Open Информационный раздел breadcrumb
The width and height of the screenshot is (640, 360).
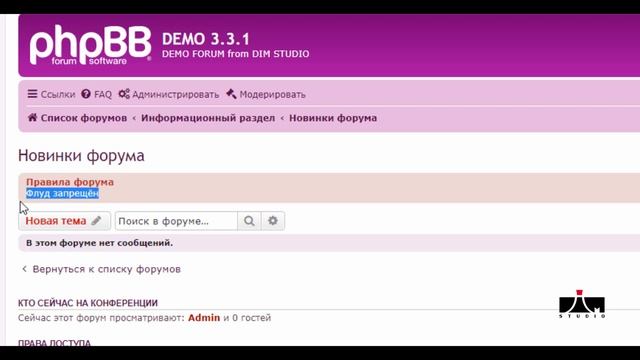coord(208,118)
